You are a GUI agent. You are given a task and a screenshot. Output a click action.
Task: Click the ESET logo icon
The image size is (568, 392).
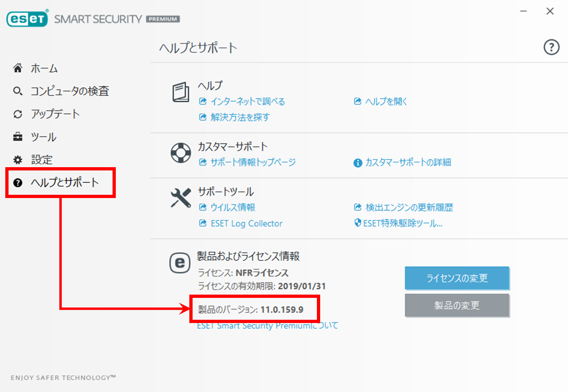click(27, 19)
